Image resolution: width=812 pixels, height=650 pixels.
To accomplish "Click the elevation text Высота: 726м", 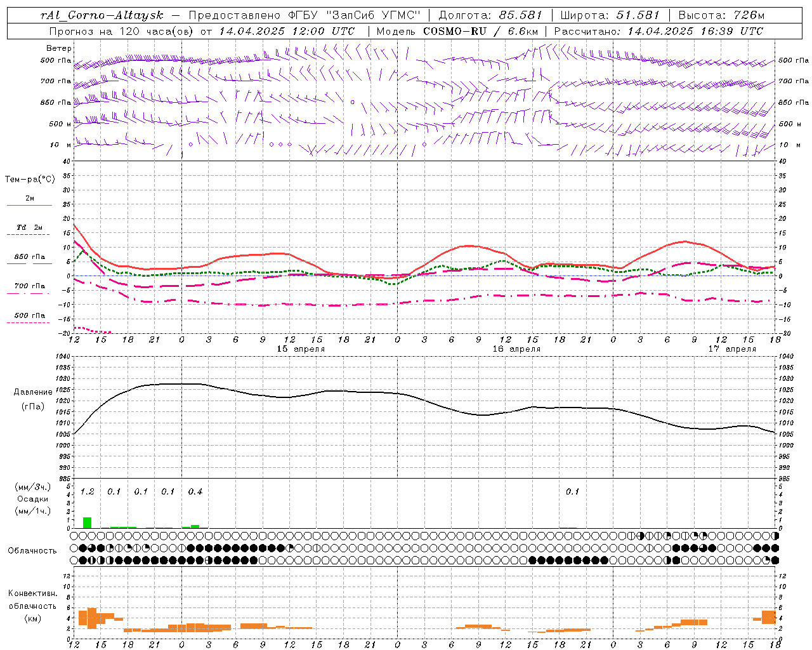I will (x=722, y=15).
